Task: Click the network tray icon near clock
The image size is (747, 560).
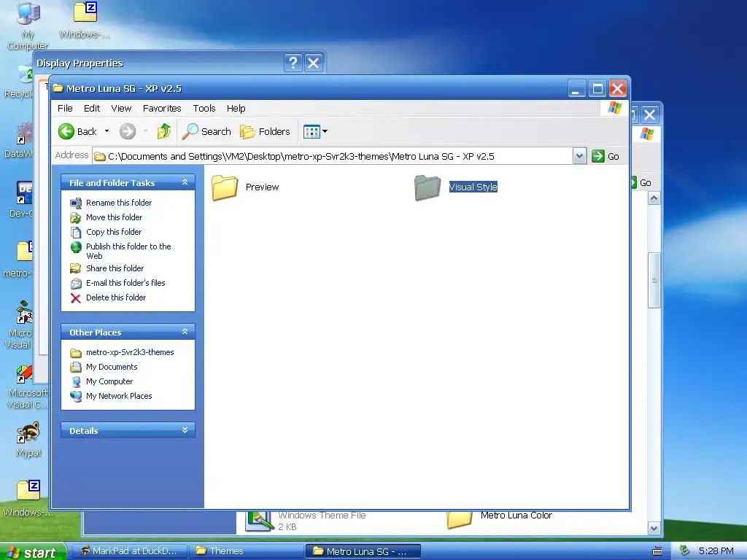Action: point(684,551)
